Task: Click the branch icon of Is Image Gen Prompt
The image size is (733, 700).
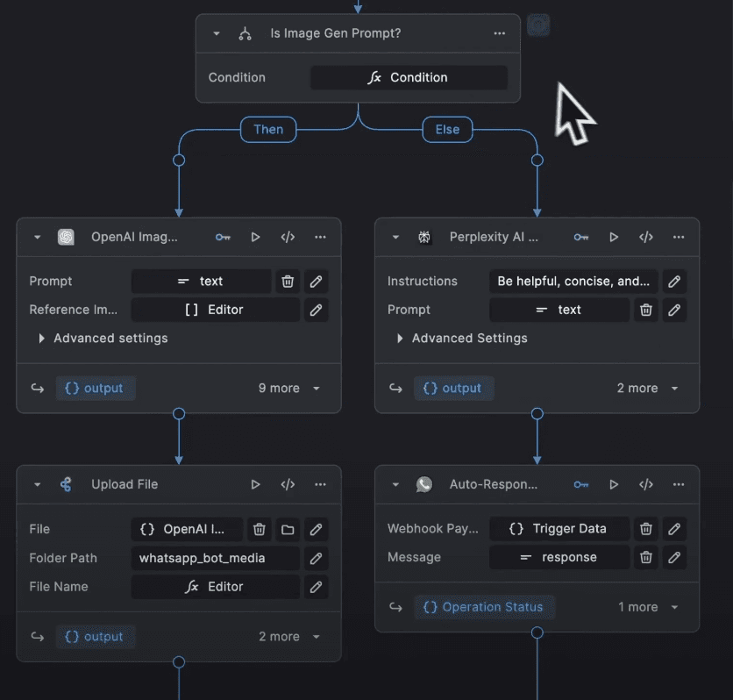Action: [245, 33]
